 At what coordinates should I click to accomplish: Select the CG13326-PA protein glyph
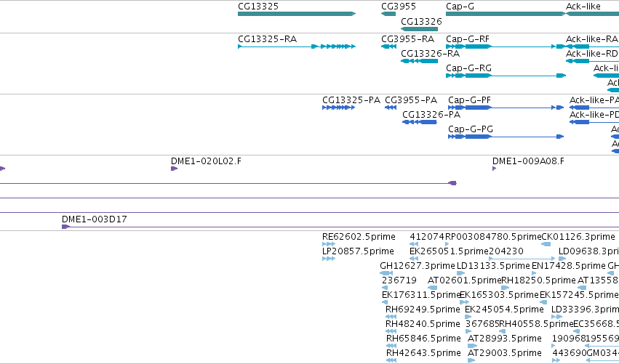(419, 122)
